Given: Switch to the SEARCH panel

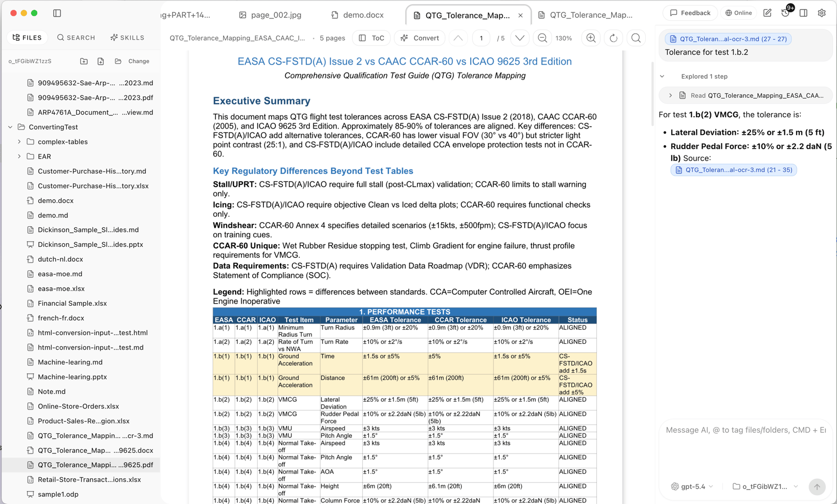Looking at the screenshot, I should tap(76, 37).
